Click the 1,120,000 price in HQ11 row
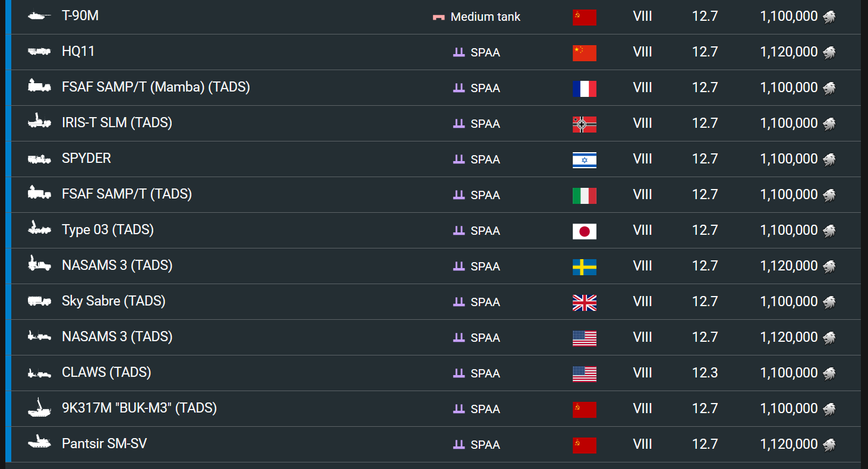868x469 pixels. point(789,52)
